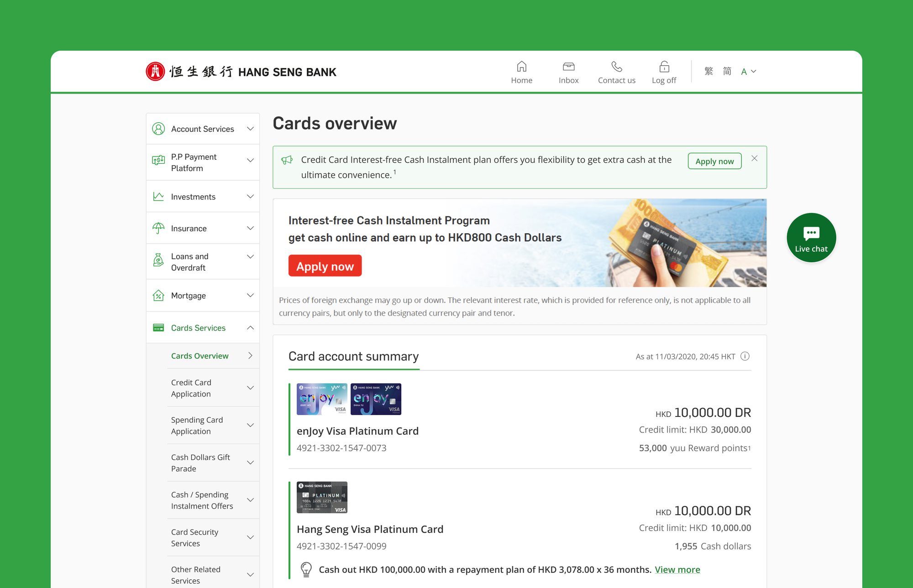Click card number 4921-3302-1547-0073
Viewport: 913px width, 588px height.
pos(341,448)
